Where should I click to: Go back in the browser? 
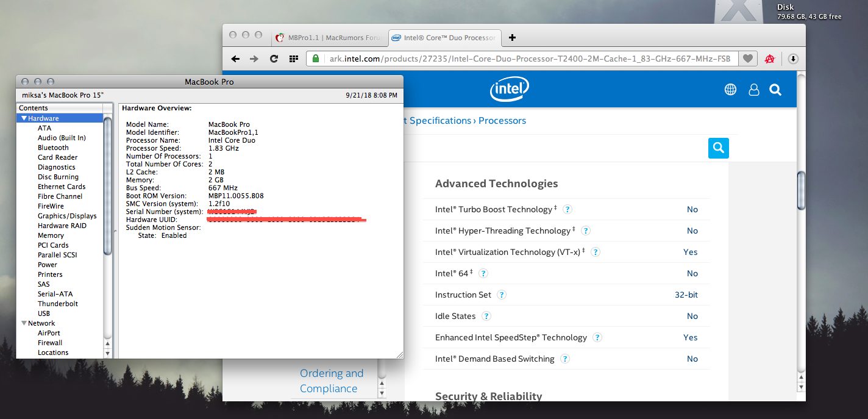click(235, 59)
